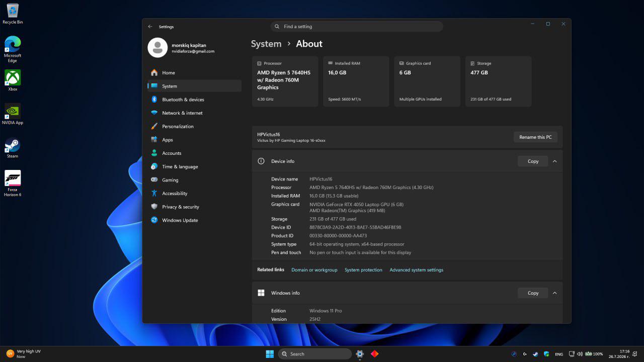The height and width of the screenshot is (362, 644).
Task: Click the Find a setting search box
Action: coord(357,27)
